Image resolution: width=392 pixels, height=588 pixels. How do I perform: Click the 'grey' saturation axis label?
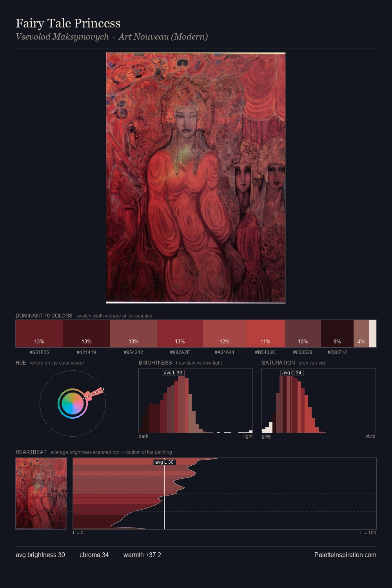pyautogui.click(x=267, y=436)
